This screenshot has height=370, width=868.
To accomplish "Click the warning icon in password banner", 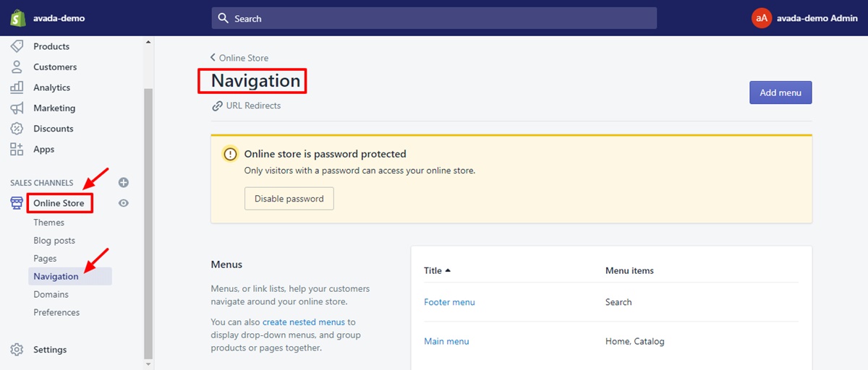I will pyautogui.click(x=230, y=154).
